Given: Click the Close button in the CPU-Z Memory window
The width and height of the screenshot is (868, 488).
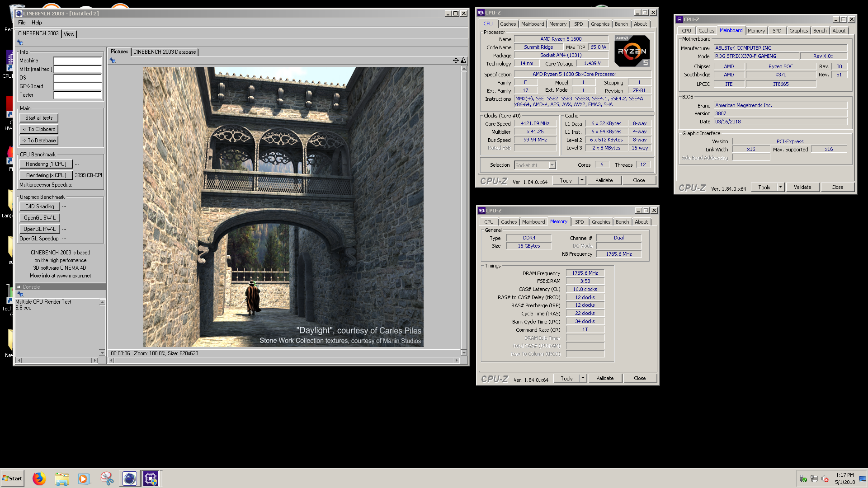Looking at the screenshot, I should (x=640, y=378).
